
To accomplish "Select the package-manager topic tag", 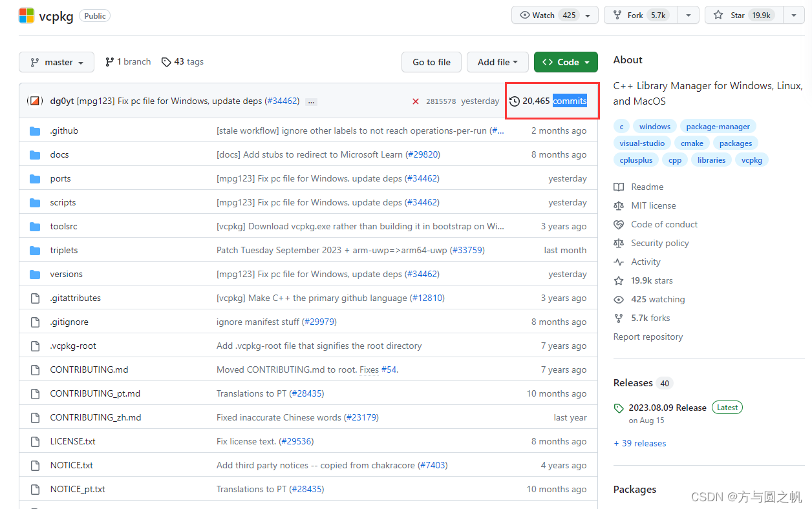I will [718, 127].
